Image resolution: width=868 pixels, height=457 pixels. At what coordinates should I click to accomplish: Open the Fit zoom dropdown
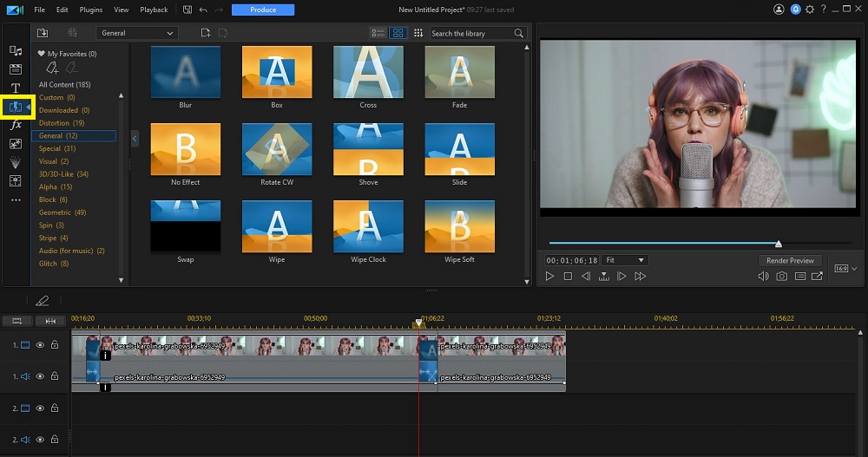[x=625, y=260]
